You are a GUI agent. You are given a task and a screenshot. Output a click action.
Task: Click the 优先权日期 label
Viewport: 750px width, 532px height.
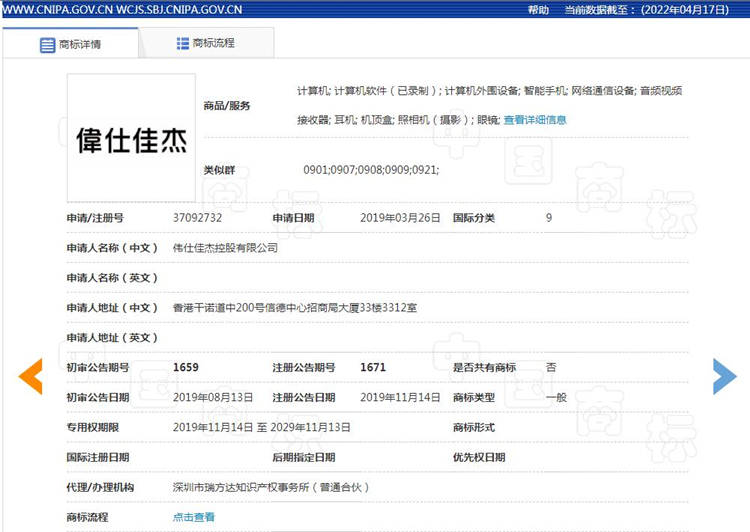pos(479,457)
